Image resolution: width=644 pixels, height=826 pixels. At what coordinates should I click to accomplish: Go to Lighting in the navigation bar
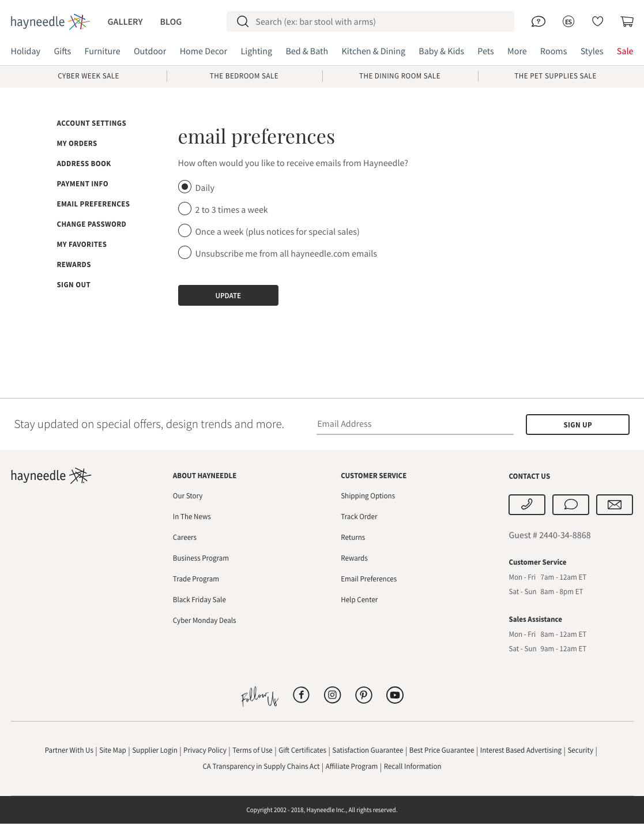click(x=256, y=51)
